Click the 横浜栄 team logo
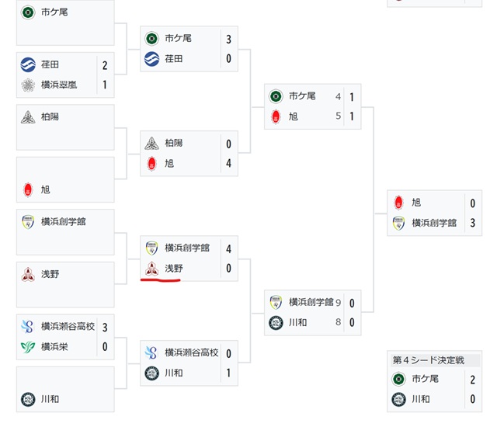The height and width of the screenshot is (427, 504). pyautogui.click(x=27, y=346)
